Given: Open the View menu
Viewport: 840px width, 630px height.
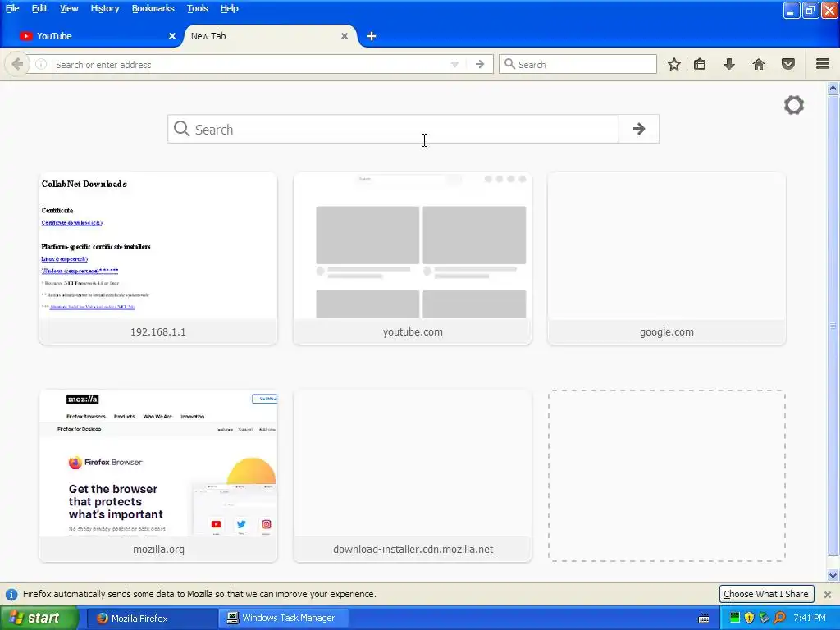Looking at the screenshot, I should (x=69, y=8).
